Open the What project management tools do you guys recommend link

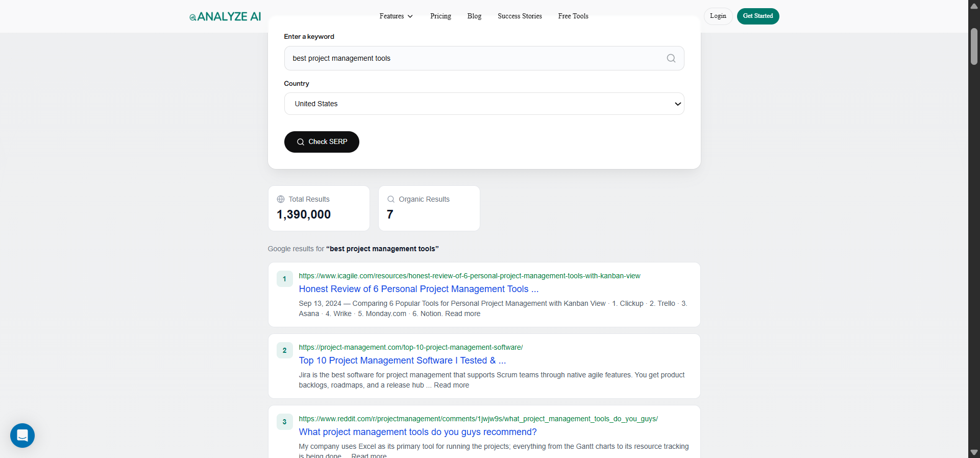point(418,432)
